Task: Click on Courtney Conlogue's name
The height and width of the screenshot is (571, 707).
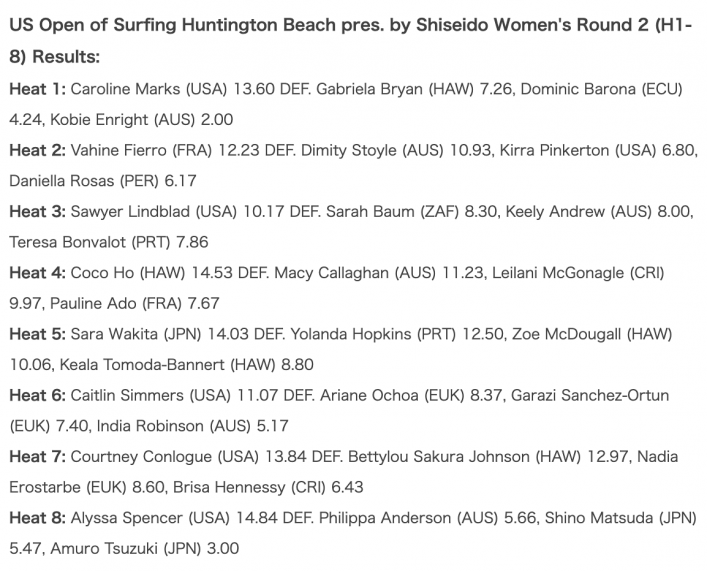Action: (141, 457)
